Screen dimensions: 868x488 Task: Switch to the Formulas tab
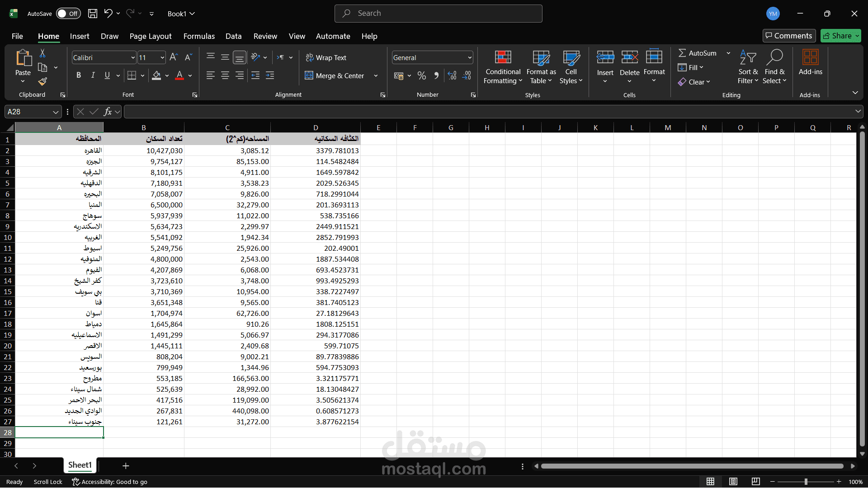click(x=199, y=36)
